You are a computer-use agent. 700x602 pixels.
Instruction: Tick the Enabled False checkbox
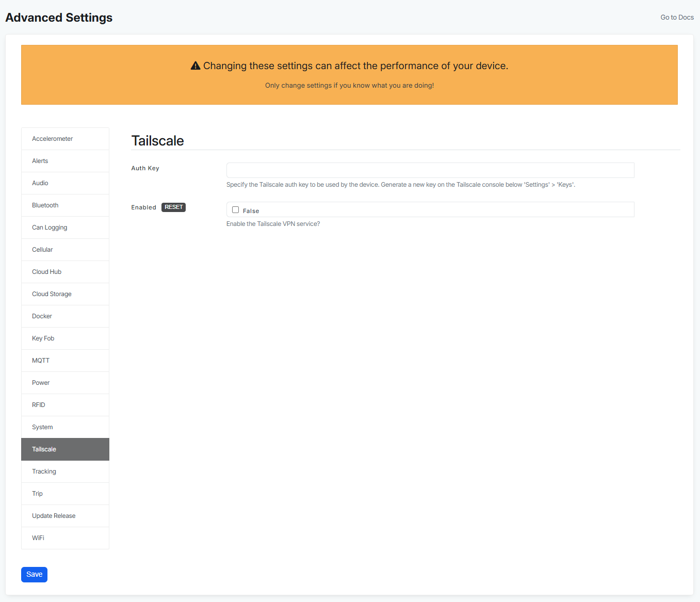click(x=235, y=210)
